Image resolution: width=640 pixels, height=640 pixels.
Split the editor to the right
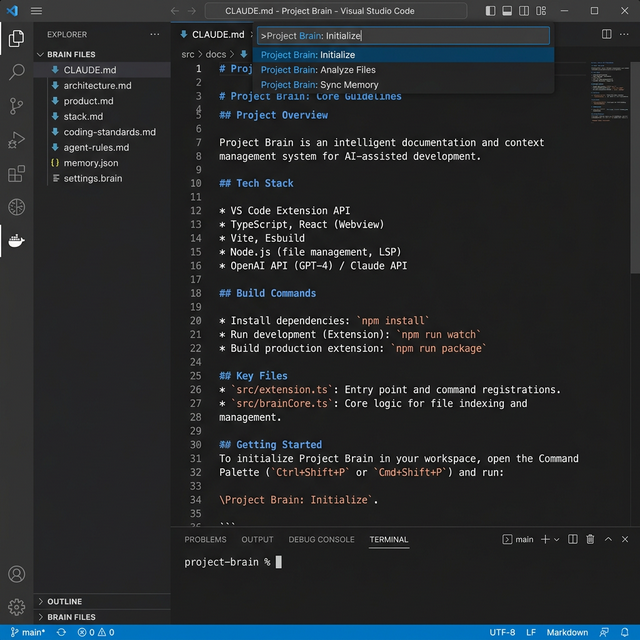point(607,34)
